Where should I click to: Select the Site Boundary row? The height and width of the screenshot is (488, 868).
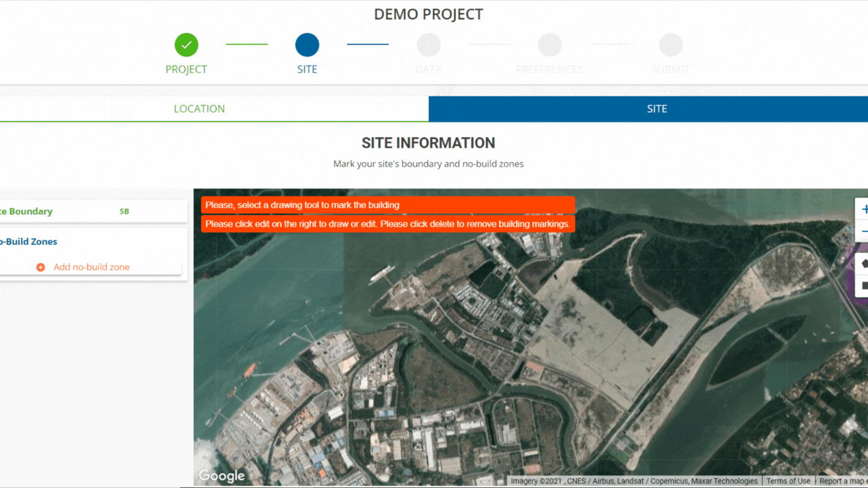(x=60, y=211)
